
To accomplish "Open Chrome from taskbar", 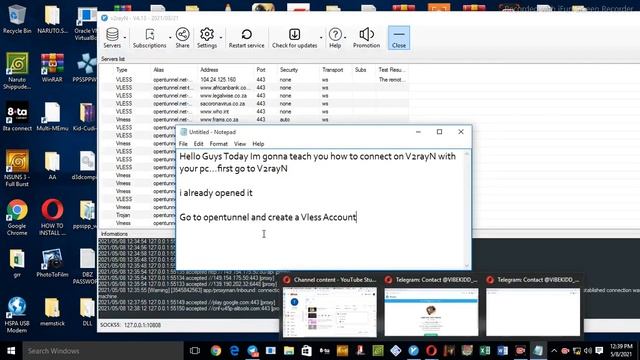I will (216, 351).
